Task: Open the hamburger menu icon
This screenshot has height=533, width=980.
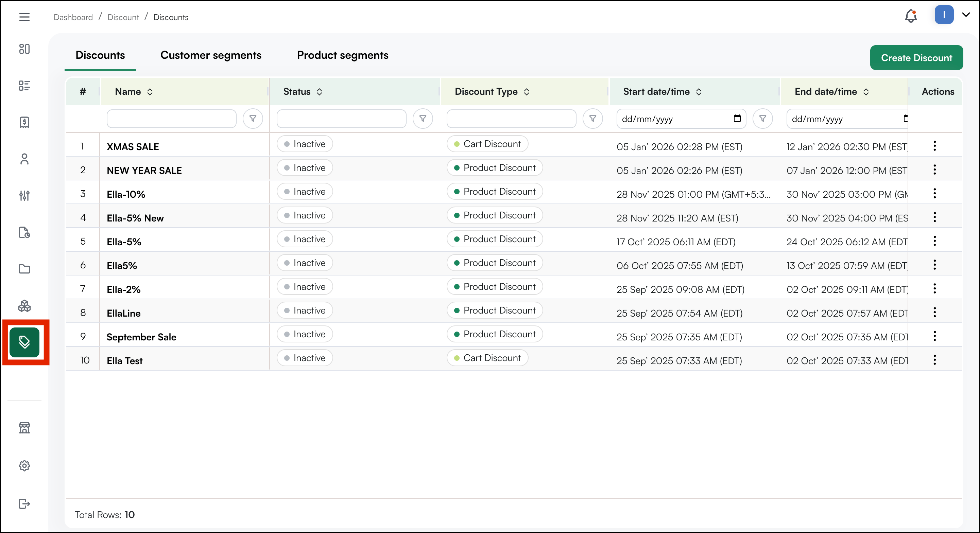Action: [x=24, y=17]
